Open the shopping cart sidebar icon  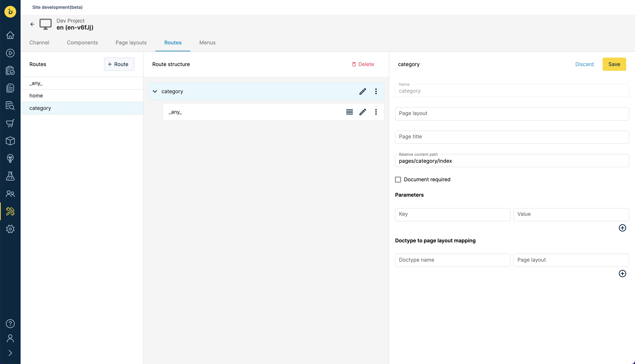click(x=10, y=123)
